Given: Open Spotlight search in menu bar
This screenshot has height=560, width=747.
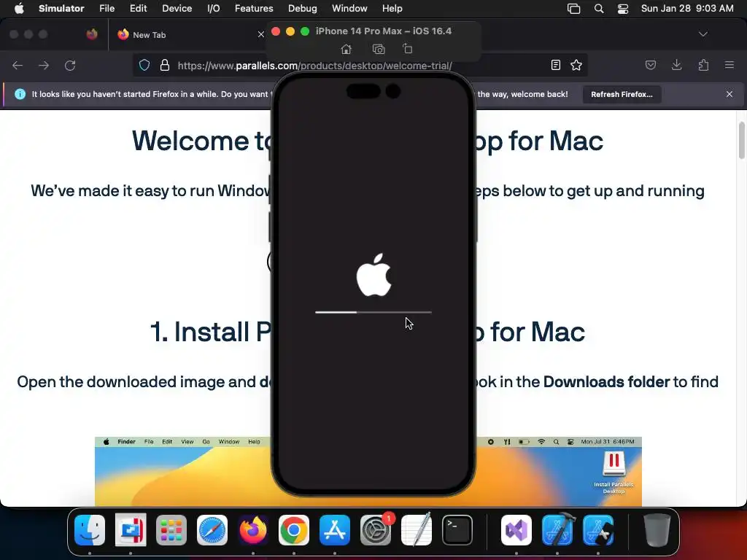Looking at the screenshot, I should click(599, 9).
